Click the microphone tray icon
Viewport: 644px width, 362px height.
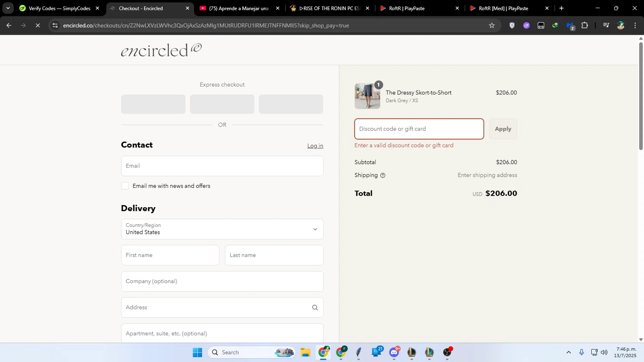pos(581,353)
